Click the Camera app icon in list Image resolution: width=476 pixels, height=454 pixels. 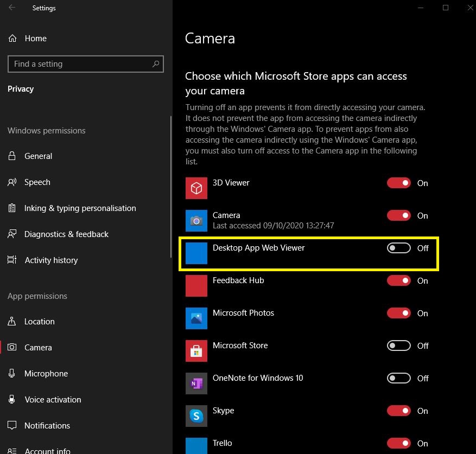pyautogui.click(x=196, y=221)
